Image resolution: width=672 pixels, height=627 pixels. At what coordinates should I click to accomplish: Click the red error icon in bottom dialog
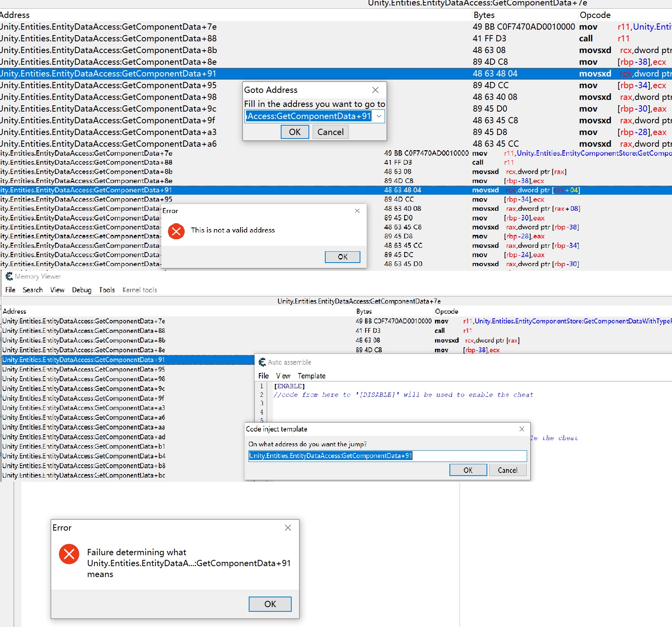pyautogui.click(x=69, y=554)
